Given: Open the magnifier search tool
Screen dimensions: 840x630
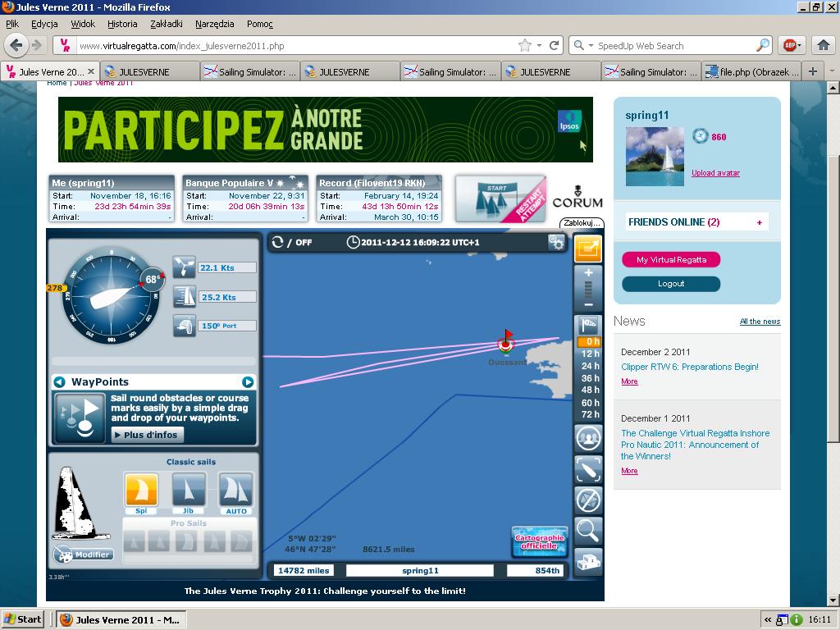Looking at the screenshot, I should pos(588,531).
